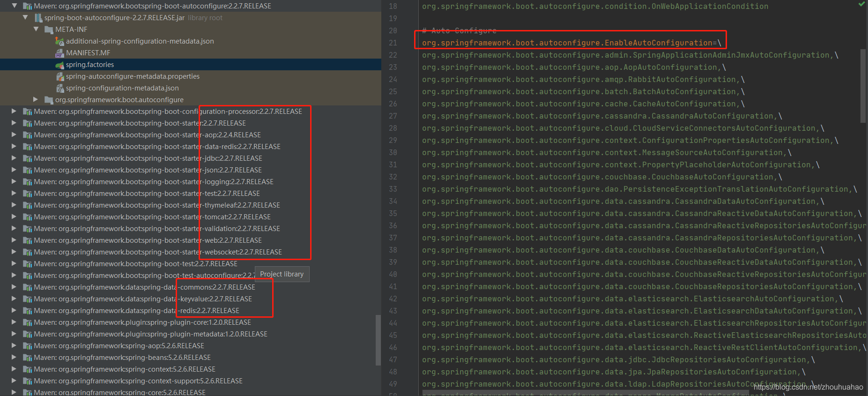Click spring-configuration-metadata.json file icon
The height and width of the screenshot is (396, 868).
tap(59, 88)
